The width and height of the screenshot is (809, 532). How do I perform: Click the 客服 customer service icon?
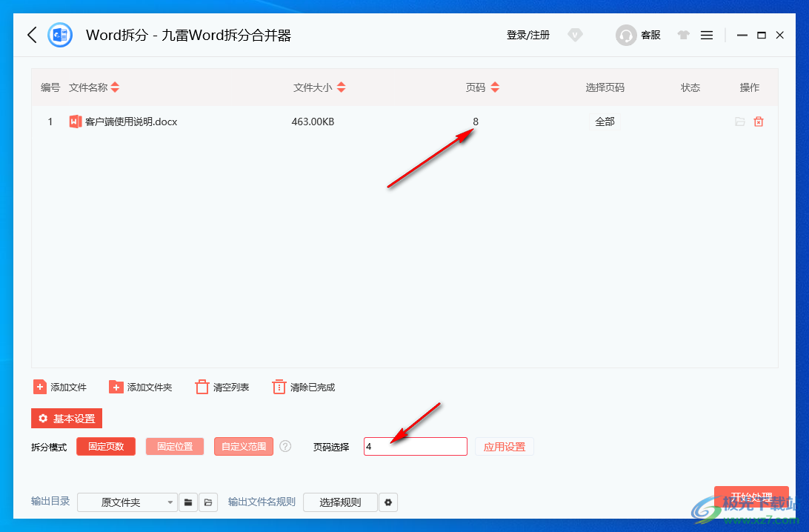pyautogui.click(x=626, y=34)
